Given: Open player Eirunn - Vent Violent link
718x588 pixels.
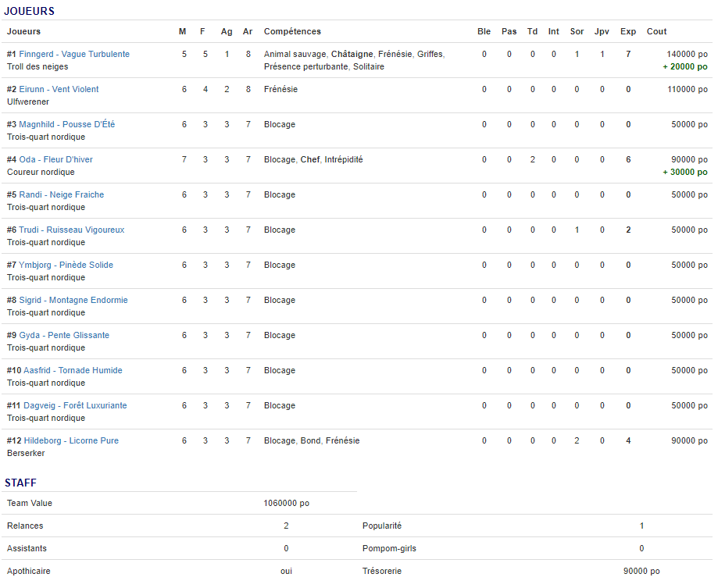Looking at the screenshot, I should (59, 90).
